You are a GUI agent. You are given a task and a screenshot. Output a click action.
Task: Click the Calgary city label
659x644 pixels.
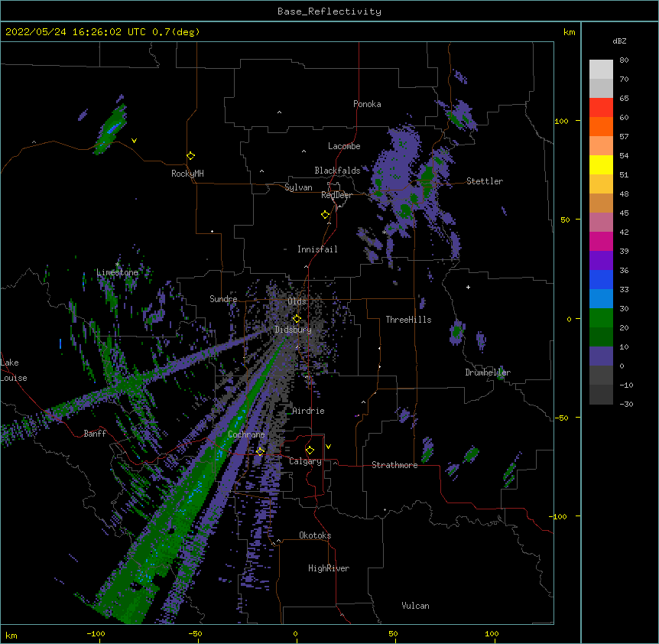click(x=305, y=461)
